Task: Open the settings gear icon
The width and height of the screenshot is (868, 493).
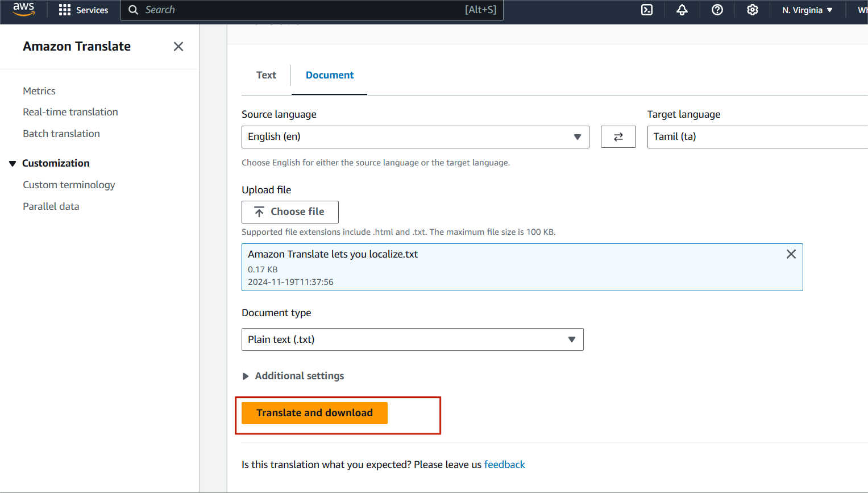Action: pos(753,10)
